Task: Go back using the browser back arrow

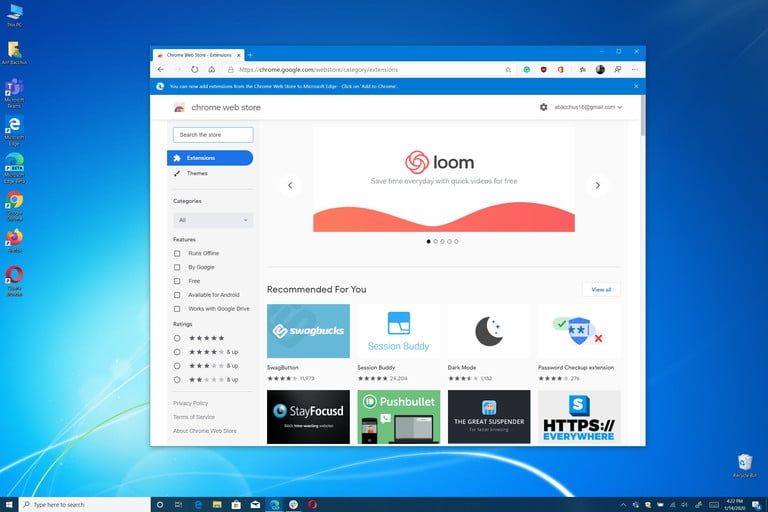Action: 161,70
